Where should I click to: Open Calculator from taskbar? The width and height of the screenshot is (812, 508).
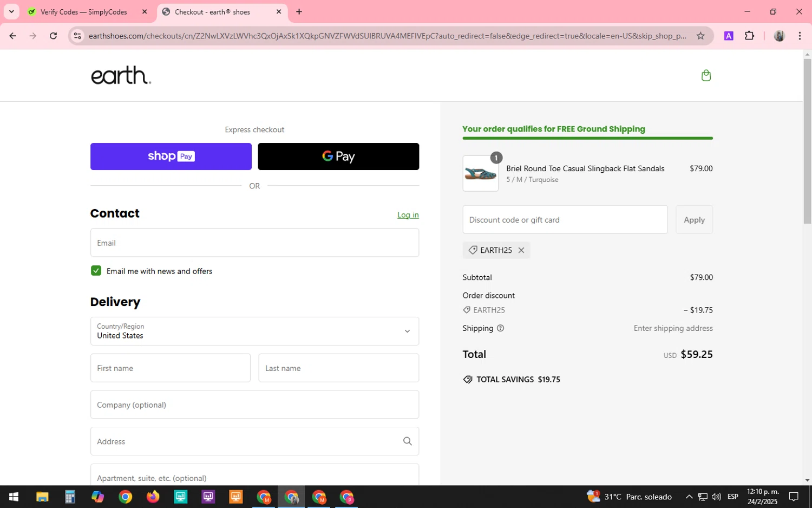click(70, 497)
